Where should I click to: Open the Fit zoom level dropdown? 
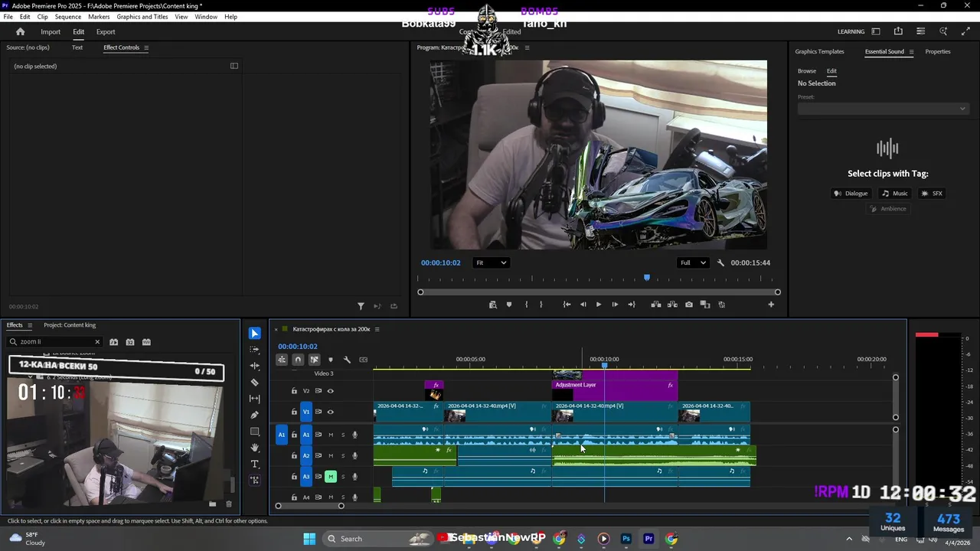(491, 262)
